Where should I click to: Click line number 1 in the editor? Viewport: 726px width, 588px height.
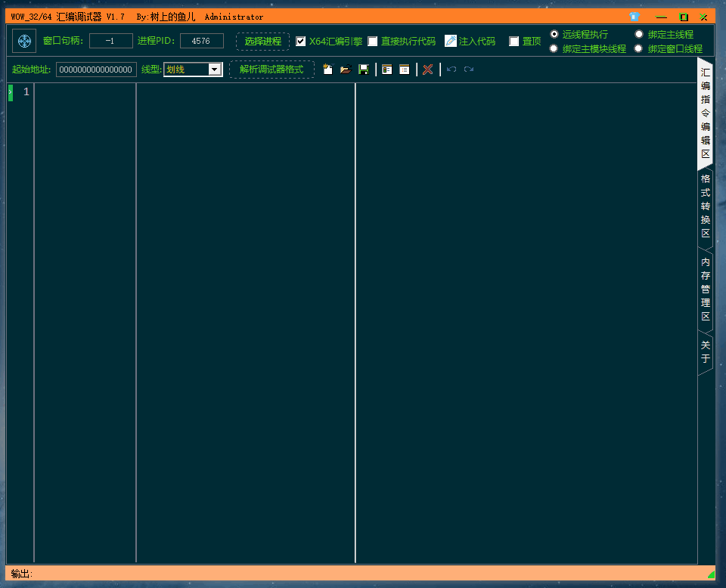(x=26, y=92)
